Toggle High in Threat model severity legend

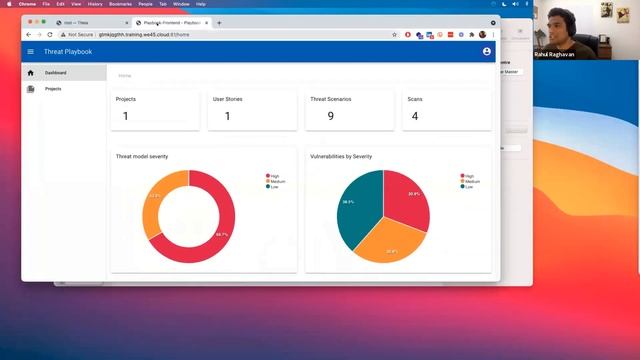[x=273, y=176]
